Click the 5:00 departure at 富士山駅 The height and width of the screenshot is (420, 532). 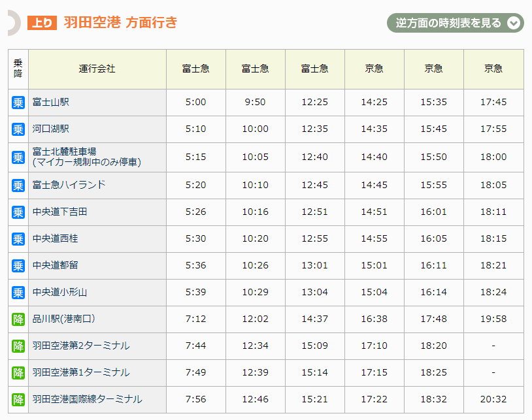point(196,102)
